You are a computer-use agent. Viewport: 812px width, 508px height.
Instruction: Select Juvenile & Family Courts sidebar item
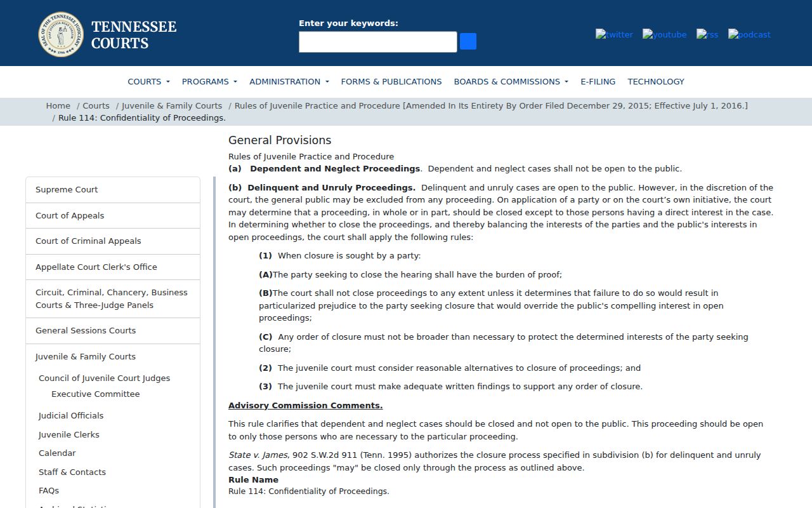pyautogui.click(x=86, y=357)
